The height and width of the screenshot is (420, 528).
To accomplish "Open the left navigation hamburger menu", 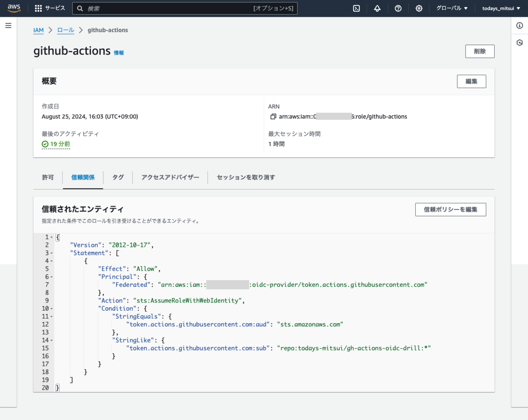I will pos(8,25).
